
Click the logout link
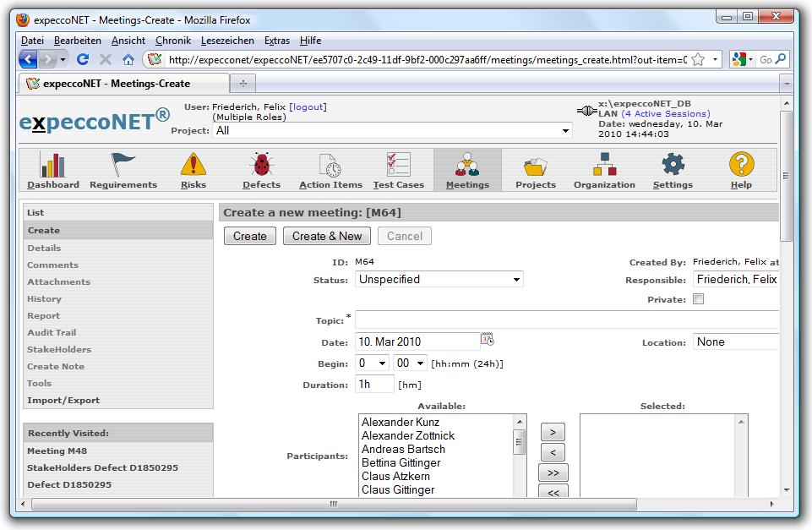click(x=308, y=107)
